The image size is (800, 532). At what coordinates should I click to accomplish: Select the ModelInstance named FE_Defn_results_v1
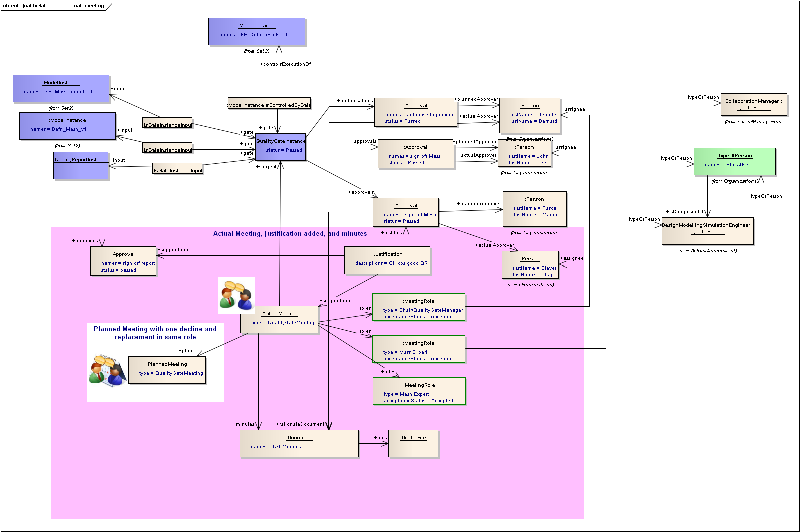pos(256,31)
